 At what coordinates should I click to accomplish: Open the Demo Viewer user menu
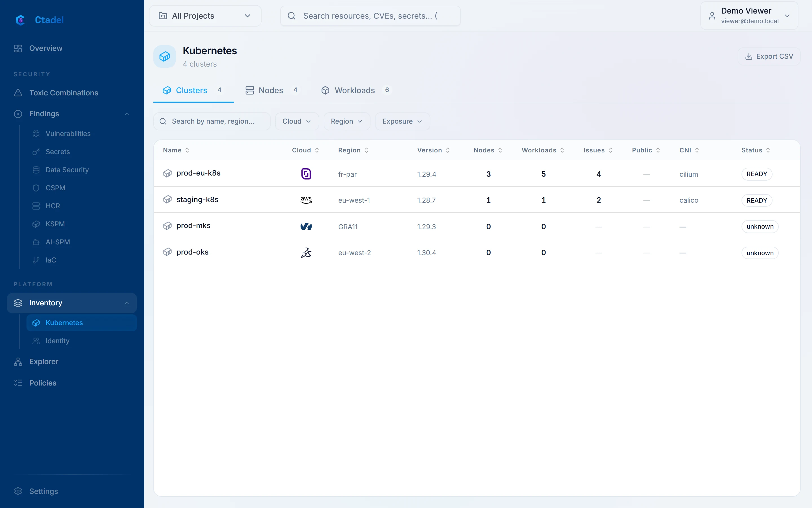(749, 16)
